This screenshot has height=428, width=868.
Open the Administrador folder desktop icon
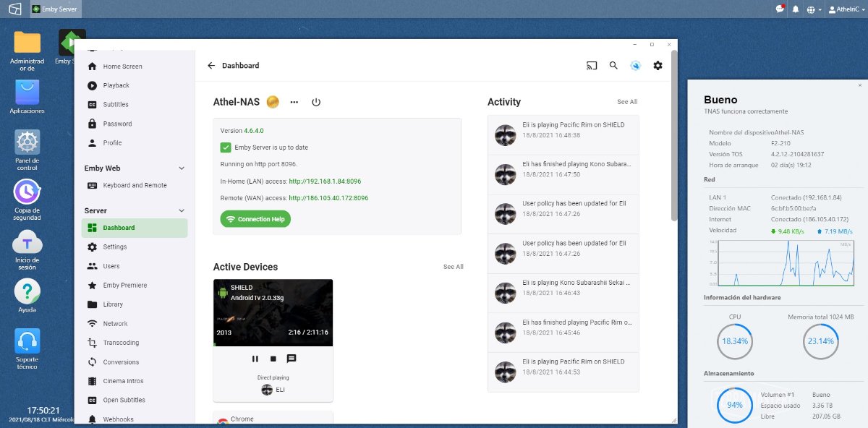click(x=27, y=51)
